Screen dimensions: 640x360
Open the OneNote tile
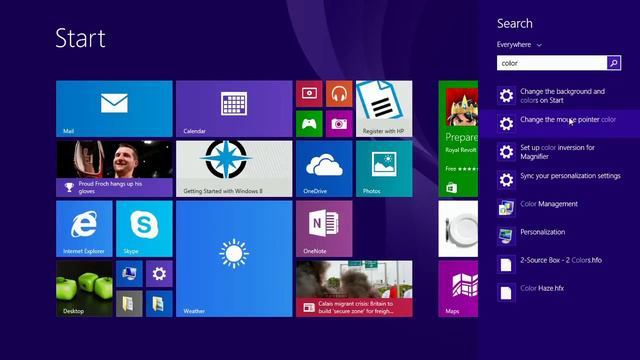coord(324,229)
